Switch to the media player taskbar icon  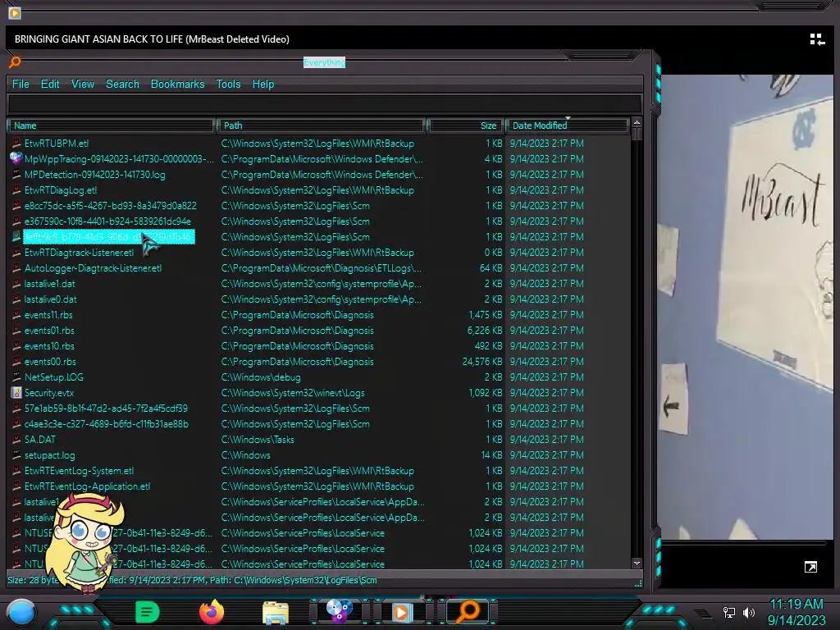[402, 612]
